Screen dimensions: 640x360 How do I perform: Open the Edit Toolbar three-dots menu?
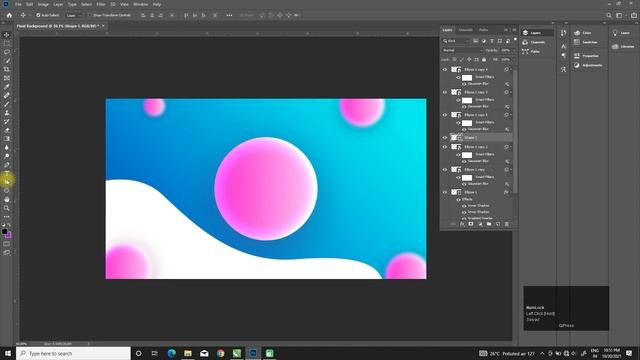[x=7, y=217]
